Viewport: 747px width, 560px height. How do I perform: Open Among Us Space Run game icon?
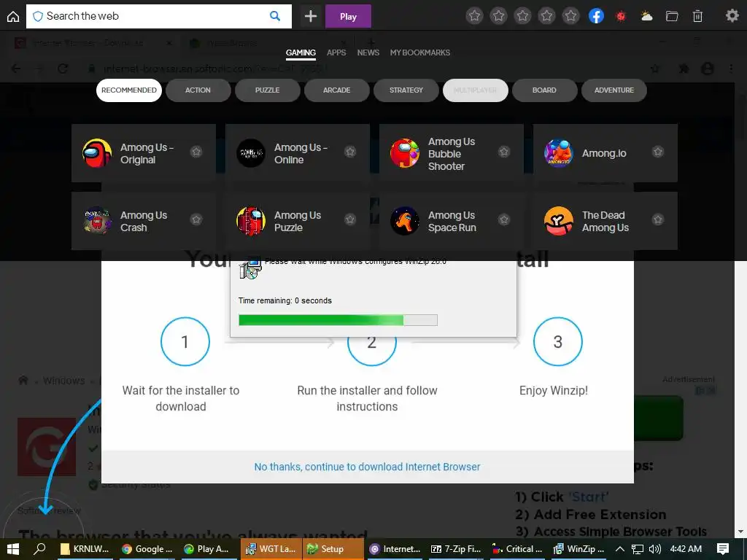pos(404,221)
